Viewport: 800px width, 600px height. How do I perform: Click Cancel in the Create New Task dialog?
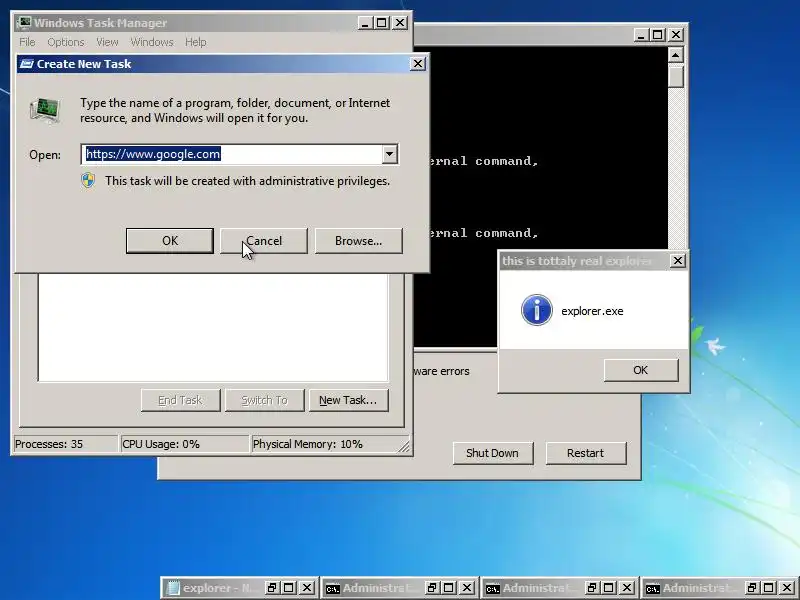[264, 241]
